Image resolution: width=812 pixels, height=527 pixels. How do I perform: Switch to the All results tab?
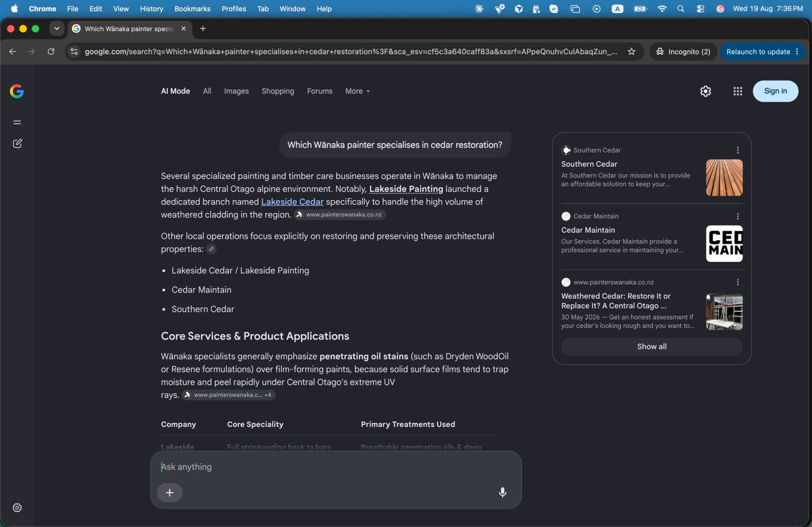tap(207, 91)
